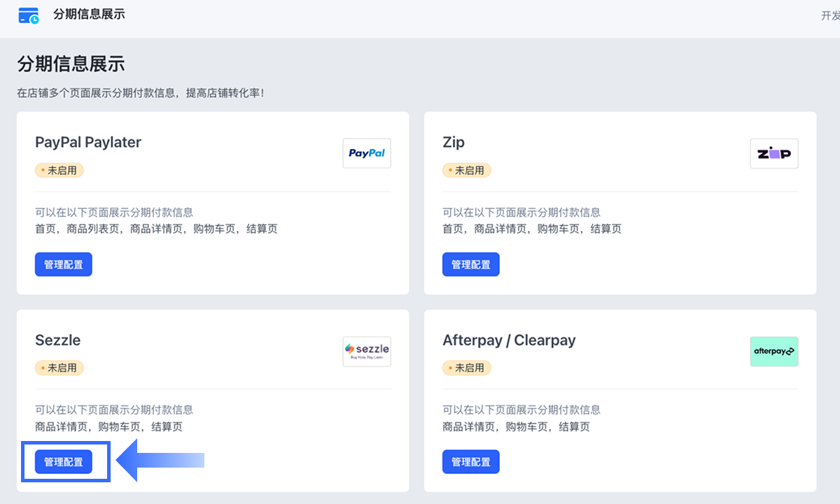Click the Sezzle logo icon
The image size is (840, 504).
pyautogui.click(x=367, y=351)
